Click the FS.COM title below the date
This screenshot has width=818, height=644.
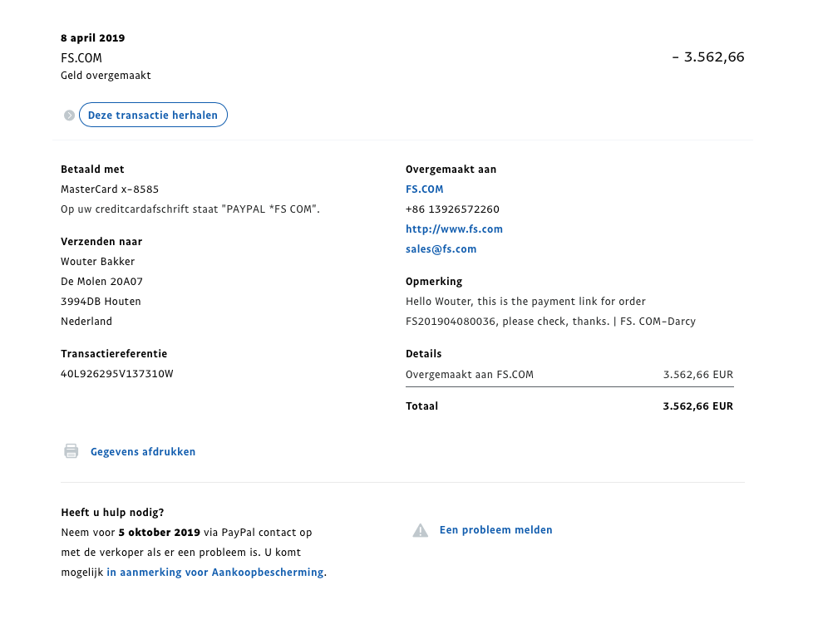pos(81,58)
